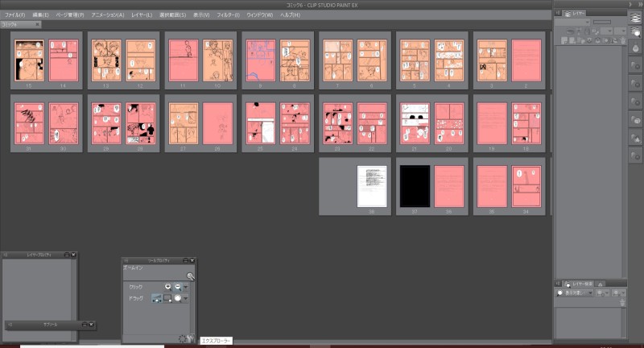Select page 14 thumbnail
The image size is (644, 348).
coord(64,60)
